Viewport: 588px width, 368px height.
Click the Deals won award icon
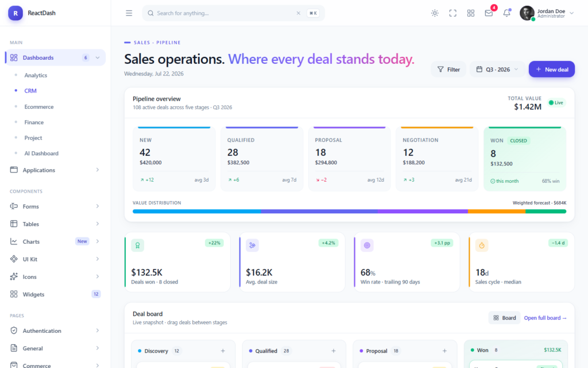click(x=138, y=245)
